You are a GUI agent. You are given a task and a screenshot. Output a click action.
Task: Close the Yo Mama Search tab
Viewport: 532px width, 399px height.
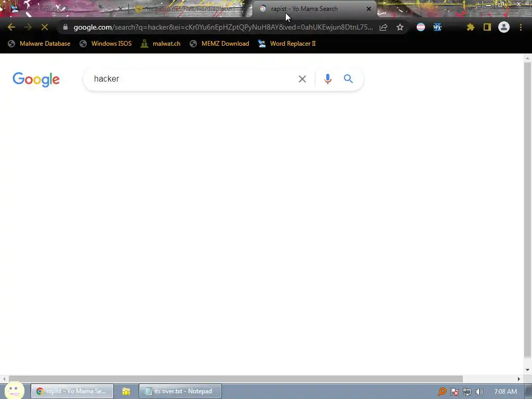[369, 9]
